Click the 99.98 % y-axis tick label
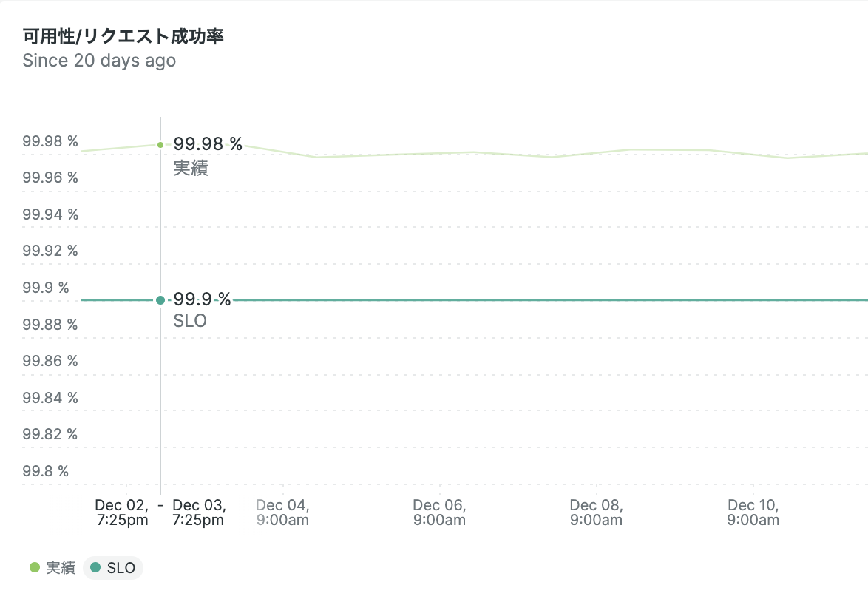 pyautogui.click(x=50, y=141)
